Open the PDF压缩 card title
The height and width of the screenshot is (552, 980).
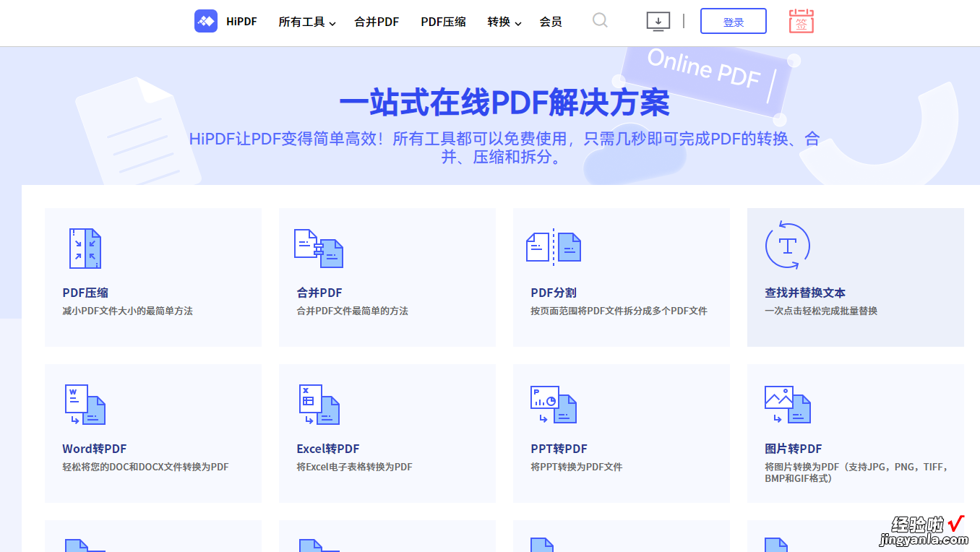pyautogui.click(x=85, y=293)
